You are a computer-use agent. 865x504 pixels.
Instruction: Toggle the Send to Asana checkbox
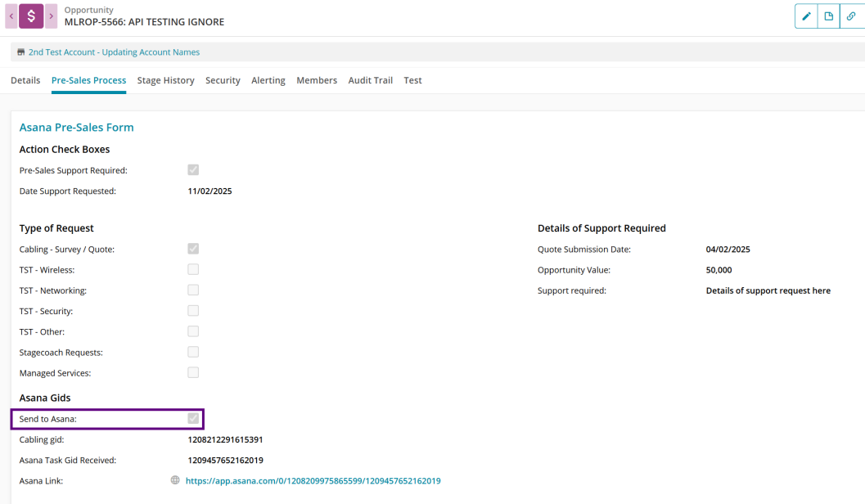193,419
